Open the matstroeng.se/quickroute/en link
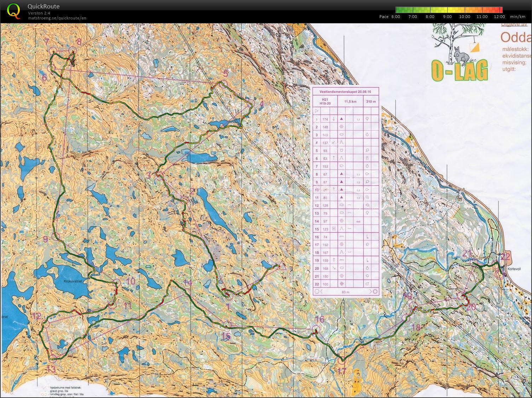 57,18
